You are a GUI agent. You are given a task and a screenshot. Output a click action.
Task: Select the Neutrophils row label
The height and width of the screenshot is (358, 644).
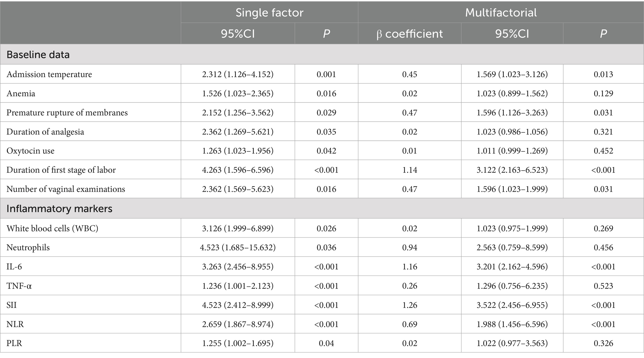tap(28, 247)
